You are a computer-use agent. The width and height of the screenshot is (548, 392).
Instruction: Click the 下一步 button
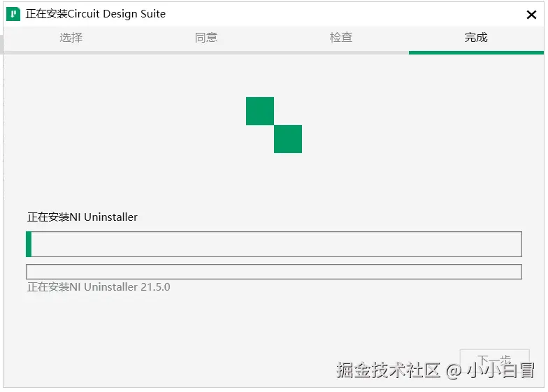point(495,361)
